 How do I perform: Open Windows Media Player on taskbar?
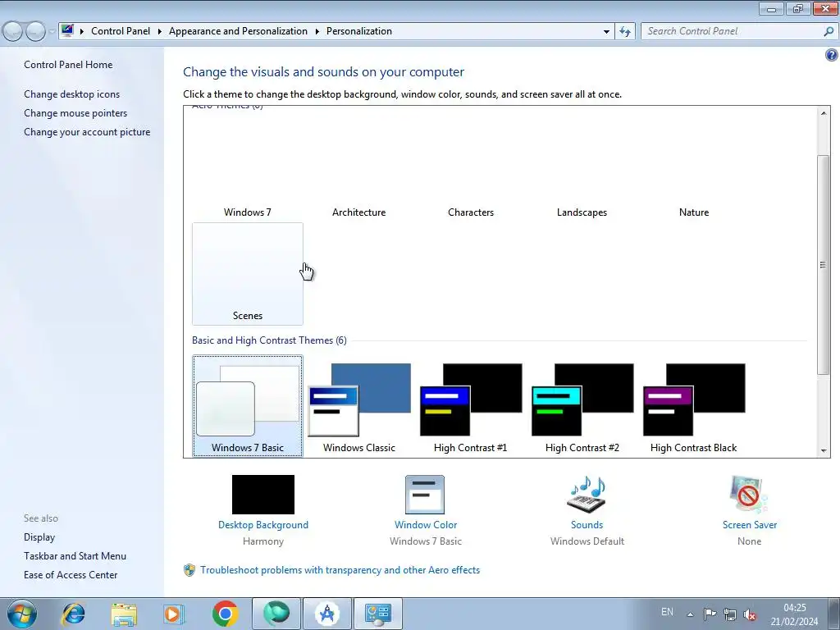[x=174, y=614]
